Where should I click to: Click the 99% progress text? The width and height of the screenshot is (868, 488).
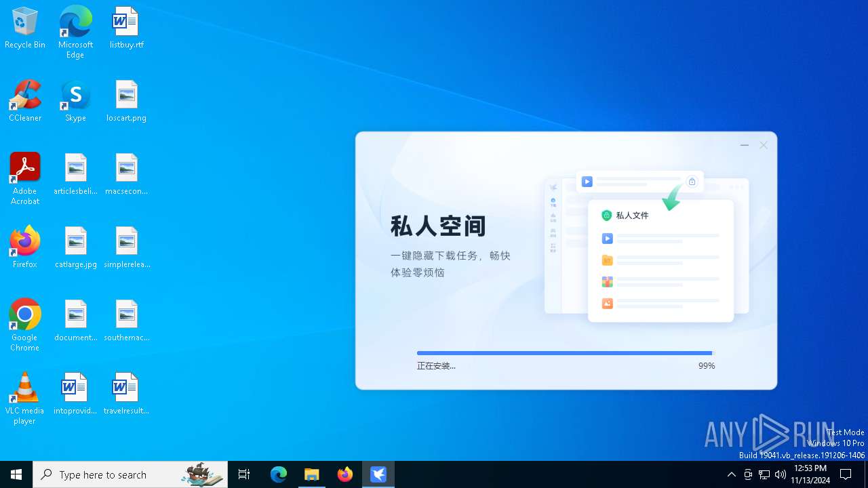coord(707,366)
